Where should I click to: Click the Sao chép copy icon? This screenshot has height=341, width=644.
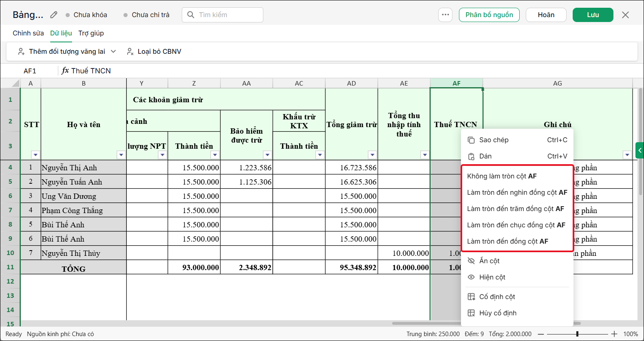[x=471, y=140]
